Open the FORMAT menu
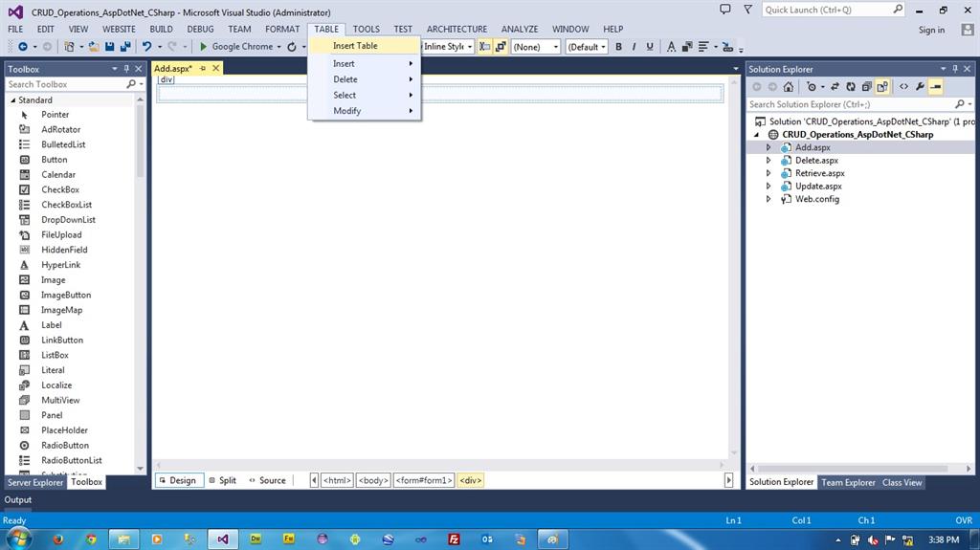 (x=282, y=29)
